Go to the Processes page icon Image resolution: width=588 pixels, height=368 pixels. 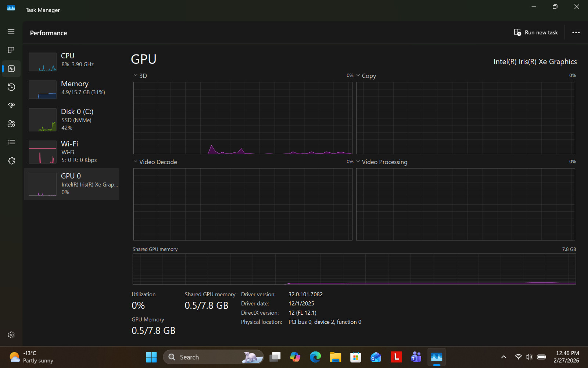(x=11, y=50)
